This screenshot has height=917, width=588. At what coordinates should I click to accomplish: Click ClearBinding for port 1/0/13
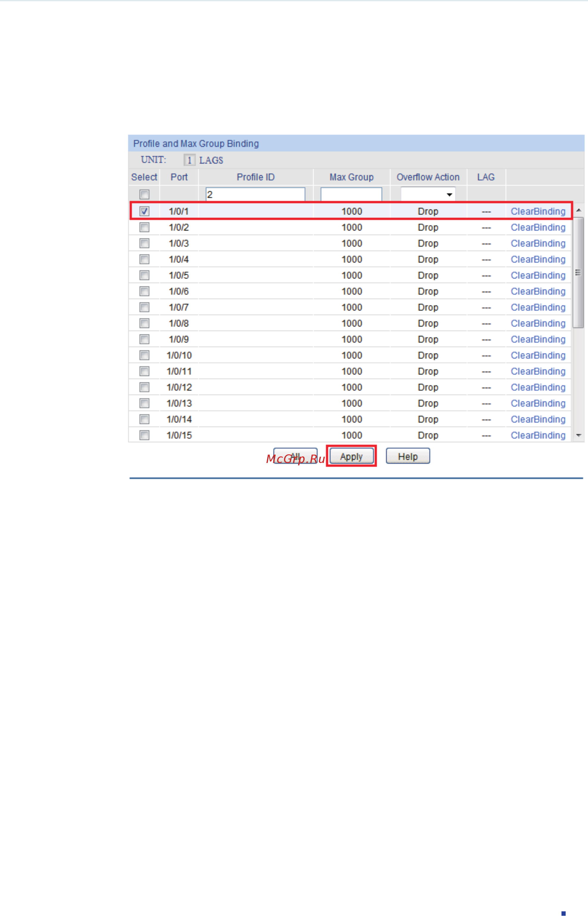(x=538, y=404)
